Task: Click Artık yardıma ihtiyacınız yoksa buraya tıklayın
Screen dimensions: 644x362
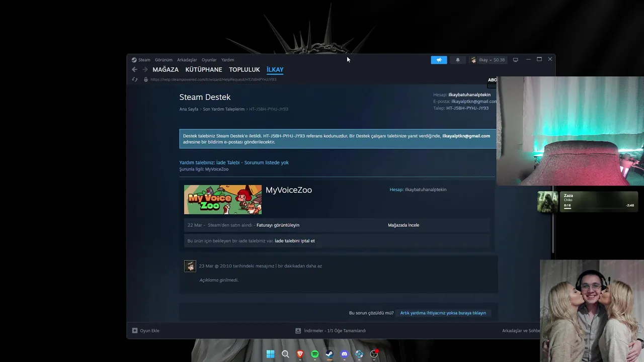Action: pyautogui.click(x=443, y=313)
